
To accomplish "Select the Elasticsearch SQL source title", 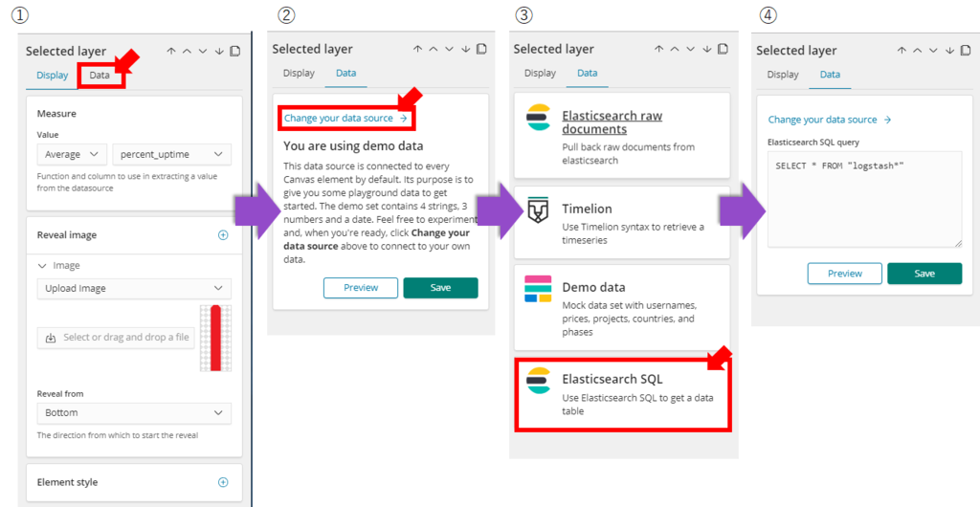I will tap(612, 379).
